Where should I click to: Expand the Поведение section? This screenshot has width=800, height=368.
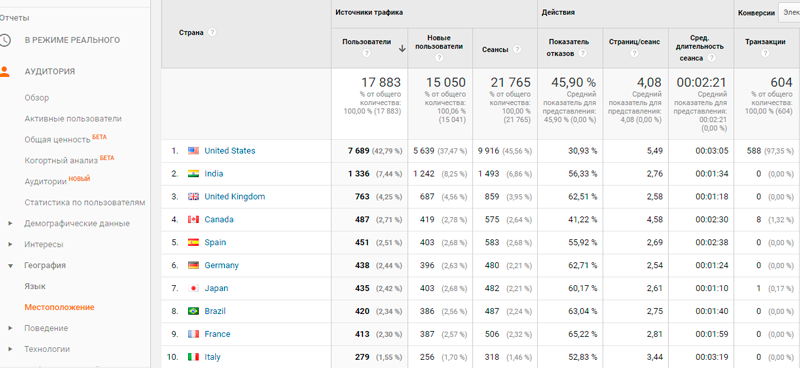[10, 328]
